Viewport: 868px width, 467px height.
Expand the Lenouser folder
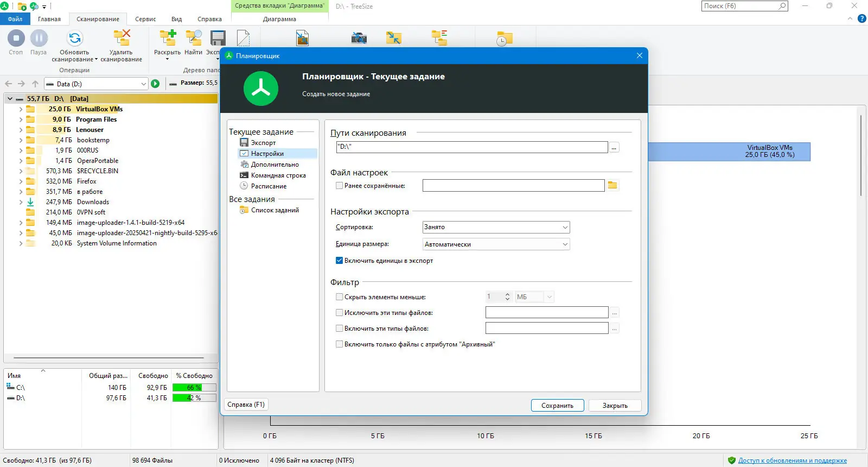pos(21,130)
